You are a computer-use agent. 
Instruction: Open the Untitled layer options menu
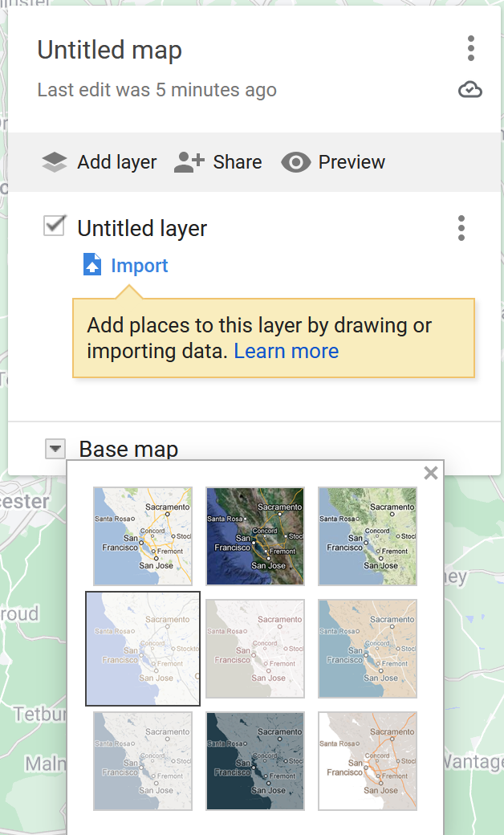(x=461, y=228)
